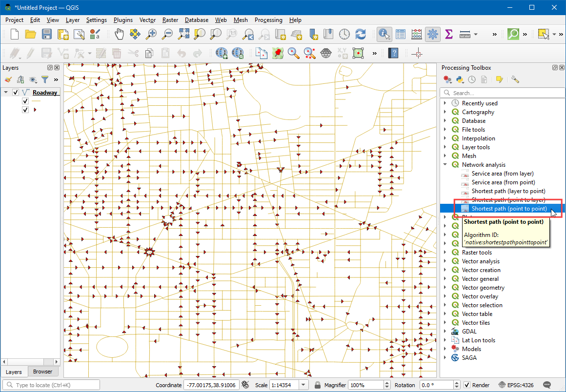Select the Pan Map hand tool
The width and height of the screenshot is (566, 392).
point(119,34)
